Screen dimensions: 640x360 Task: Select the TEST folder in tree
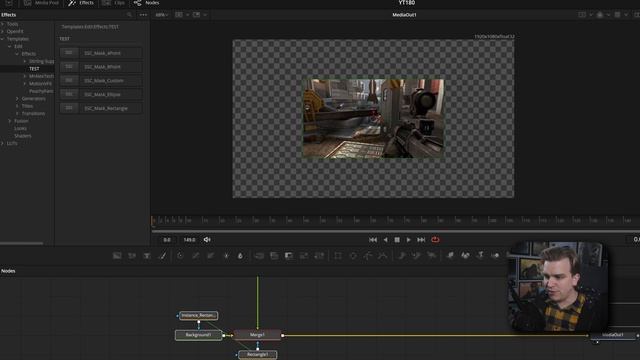(34, 69)
